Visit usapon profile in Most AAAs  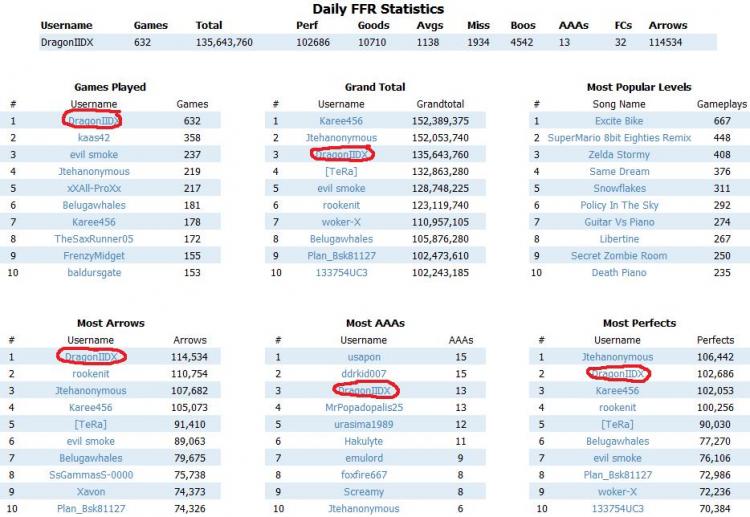point(364,357)
